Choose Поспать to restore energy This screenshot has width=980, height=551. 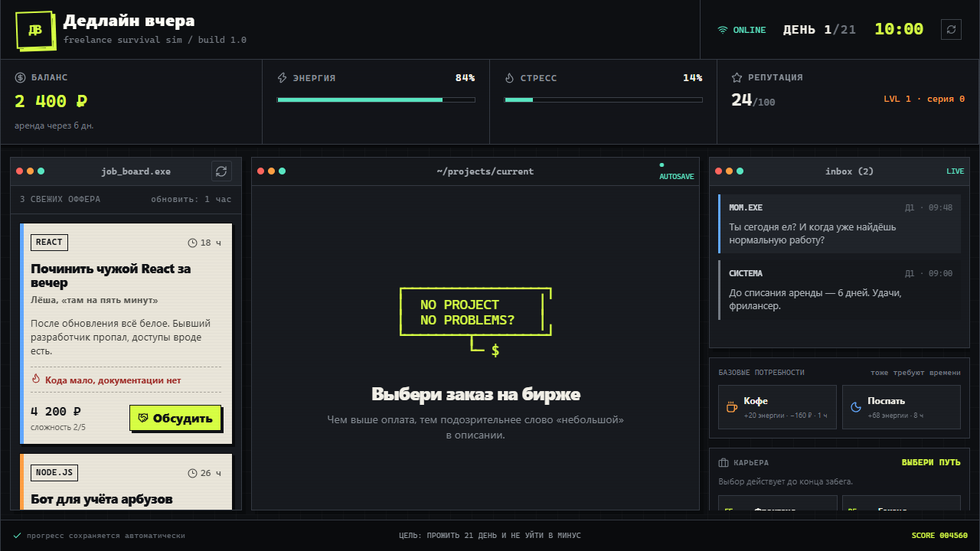pyautogui.click(x=901, y=407)
